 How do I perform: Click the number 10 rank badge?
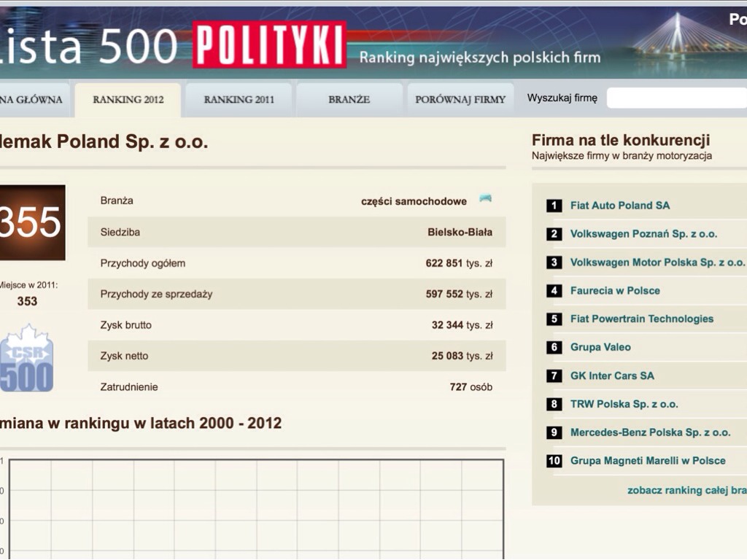(554, 461)
